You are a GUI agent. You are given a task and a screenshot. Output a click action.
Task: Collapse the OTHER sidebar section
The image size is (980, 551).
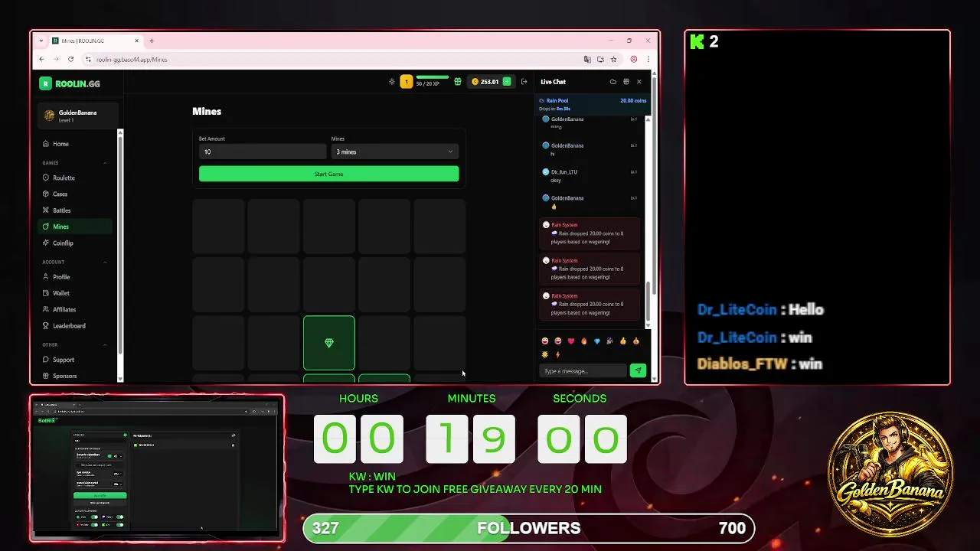coord(105,345)
